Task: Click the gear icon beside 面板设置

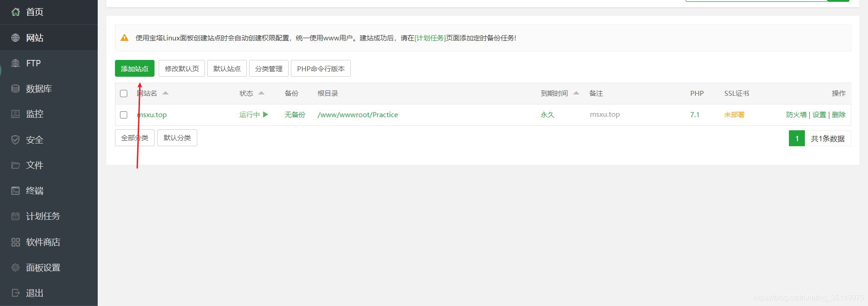Action: 15,267
